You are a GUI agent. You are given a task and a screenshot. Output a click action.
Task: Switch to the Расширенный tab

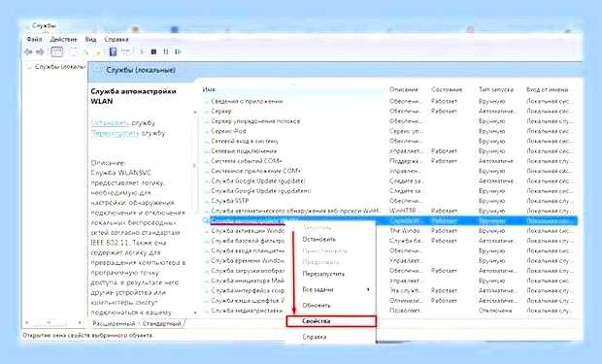pos(114,323)
